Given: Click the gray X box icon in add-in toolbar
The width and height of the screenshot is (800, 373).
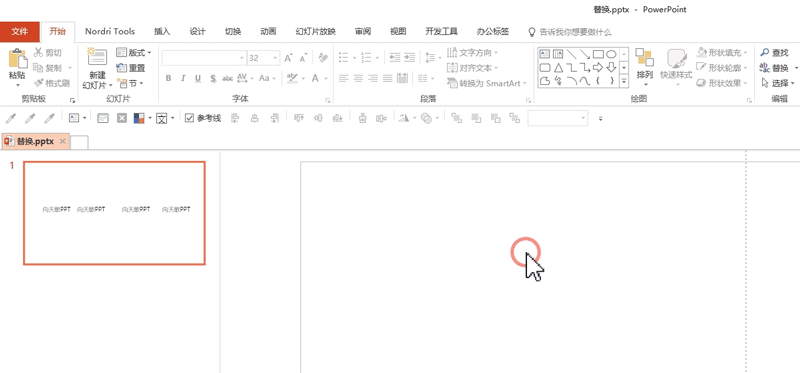Looking at the screenshot, I should point(122,118).
